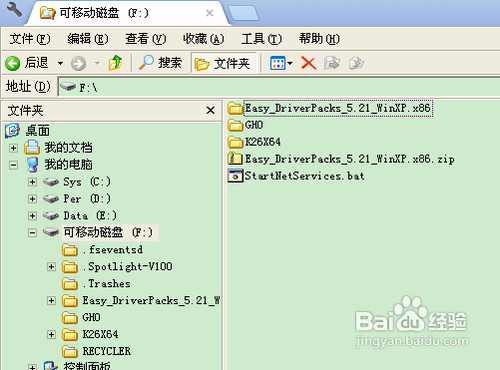Click K26X64 folder icon in file list

pyautogui.click(x=235, y=142)
